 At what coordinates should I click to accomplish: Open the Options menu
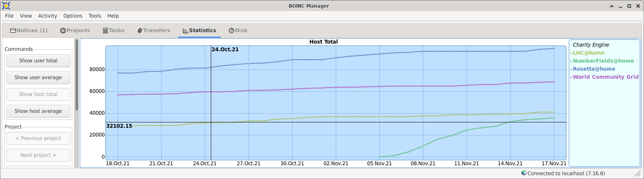(x=73, y=16)
